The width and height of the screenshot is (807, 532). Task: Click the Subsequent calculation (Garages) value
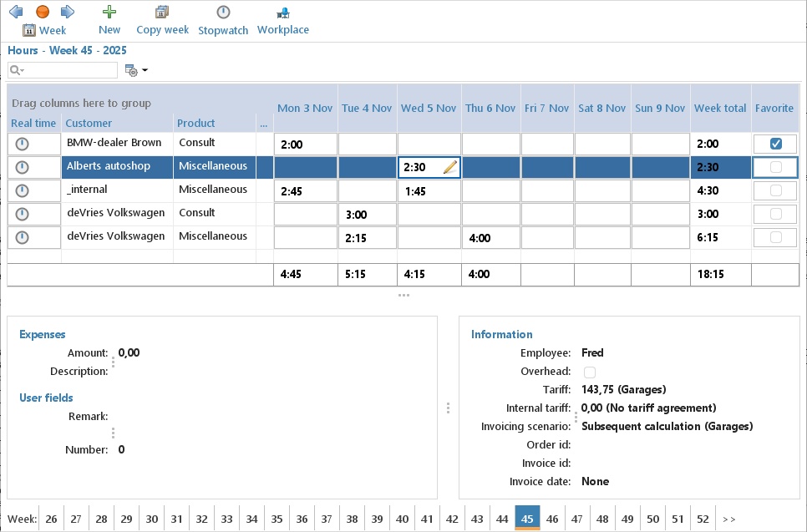(667, 426)
